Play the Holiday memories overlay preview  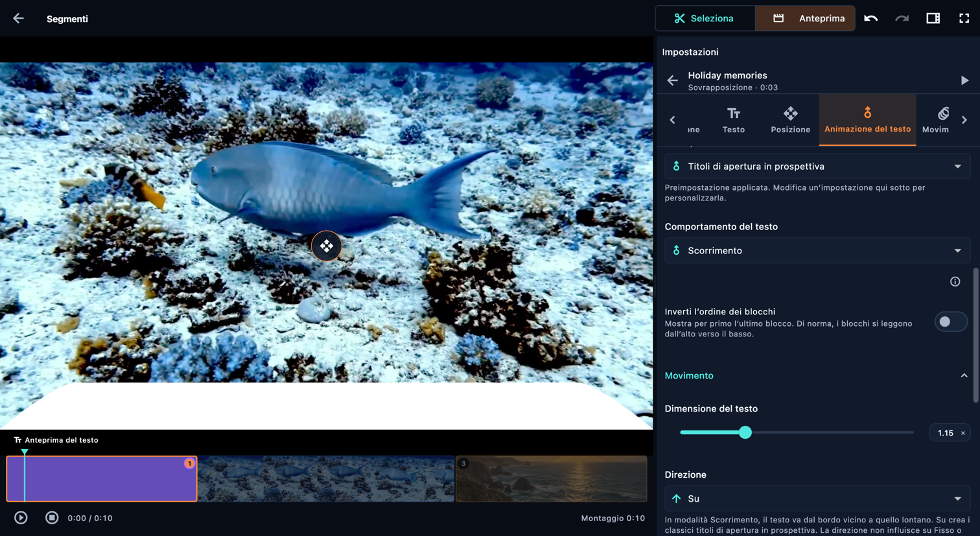[x=964, y=81]
